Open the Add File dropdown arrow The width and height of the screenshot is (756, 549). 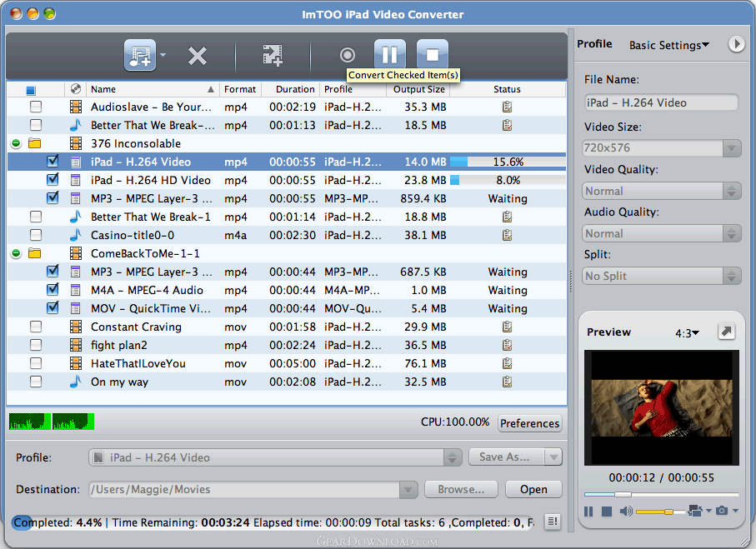(163, 55)
